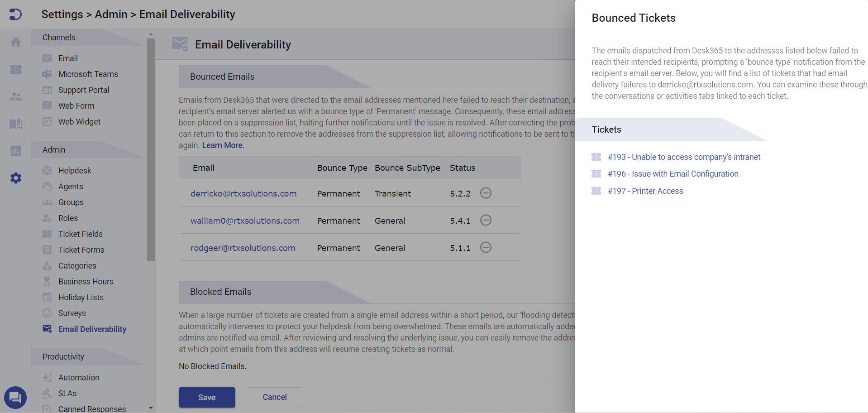
Task: Open the Home dashboard icon
Action: click(x=15, y=42)
